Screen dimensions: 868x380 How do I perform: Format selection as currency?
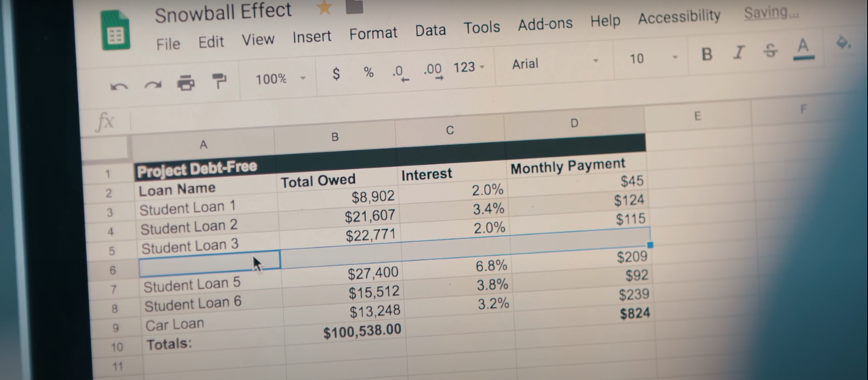point(336,74)
